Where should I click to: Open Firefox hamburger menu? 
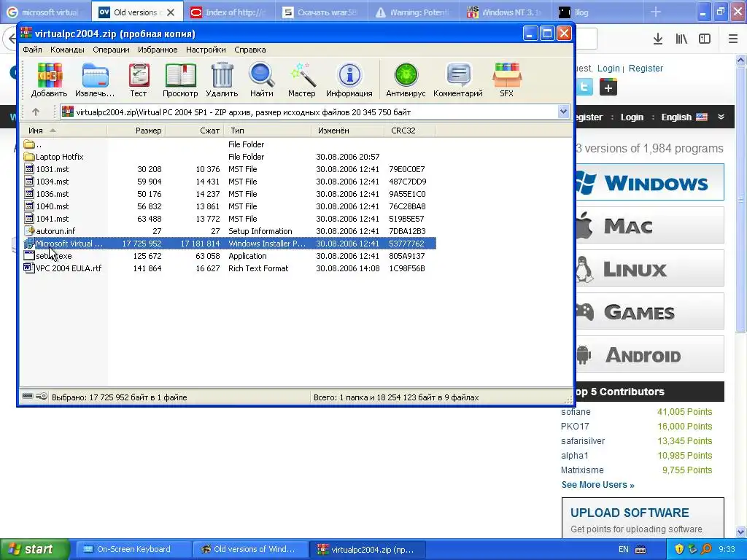733,39
